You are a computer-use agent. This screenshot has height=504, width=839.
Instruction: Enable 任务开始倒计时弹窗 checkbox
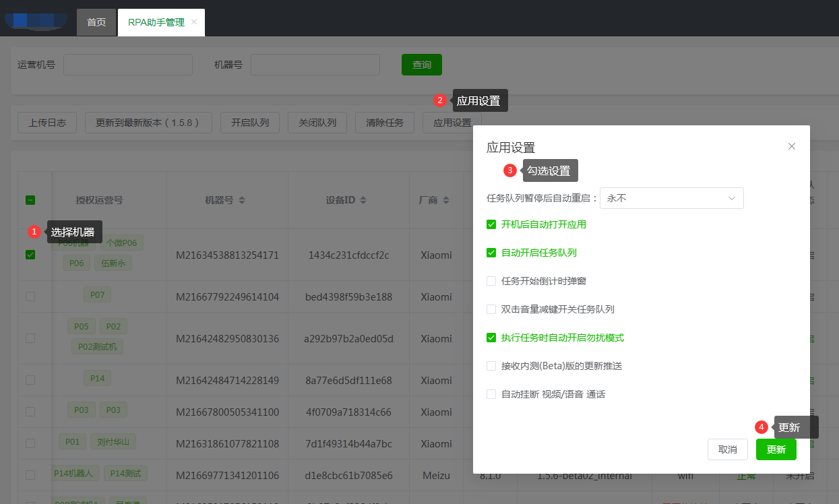(491, 281)
